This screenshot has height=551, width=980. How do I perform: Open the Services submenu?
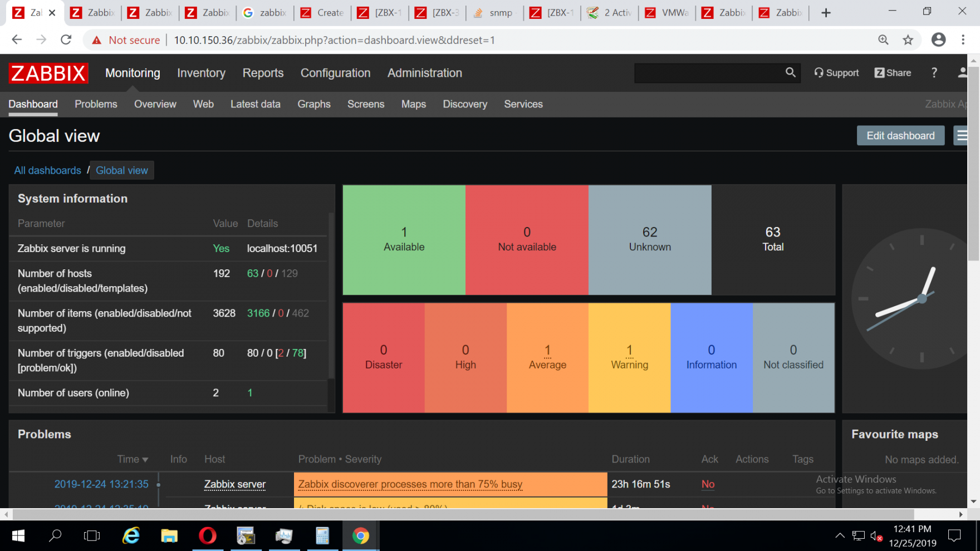[523, 104]
